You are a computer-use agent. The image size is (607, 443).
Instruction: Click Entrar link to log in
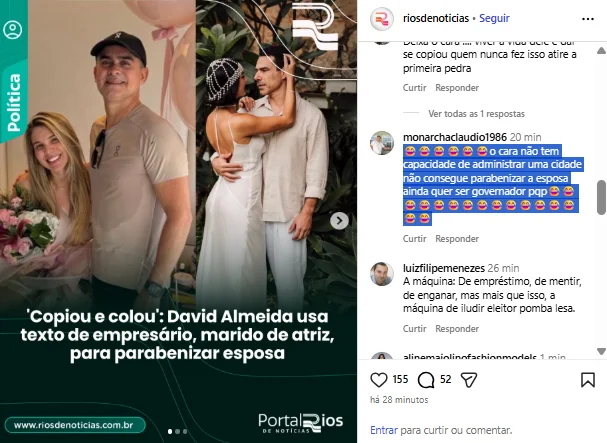click(x=384, y=430)
